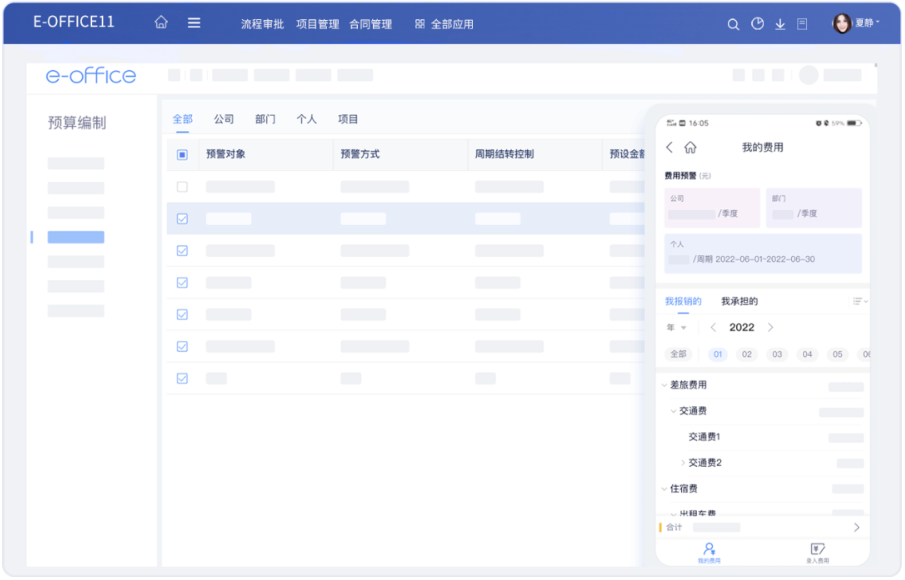The image size is (905, 580).
Task: Go to next year after 2022
Action: coord(770,328)
